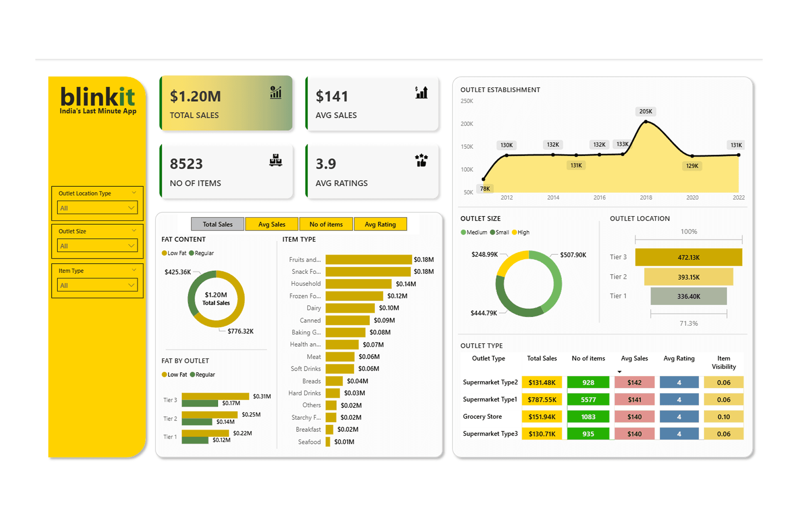The height and width of the screenshot is (532, 798).
Task: Toggle the Small legend item in Outlet Size
Action: [493, 232]
